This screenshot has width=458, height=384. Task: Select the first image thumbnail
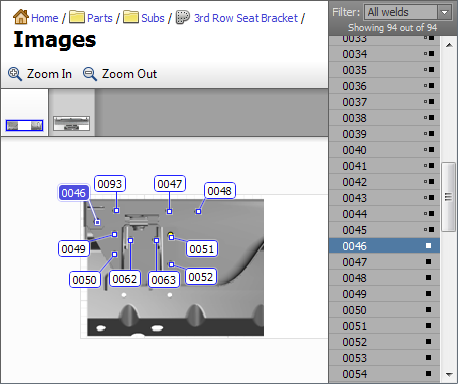pos(24,125)
